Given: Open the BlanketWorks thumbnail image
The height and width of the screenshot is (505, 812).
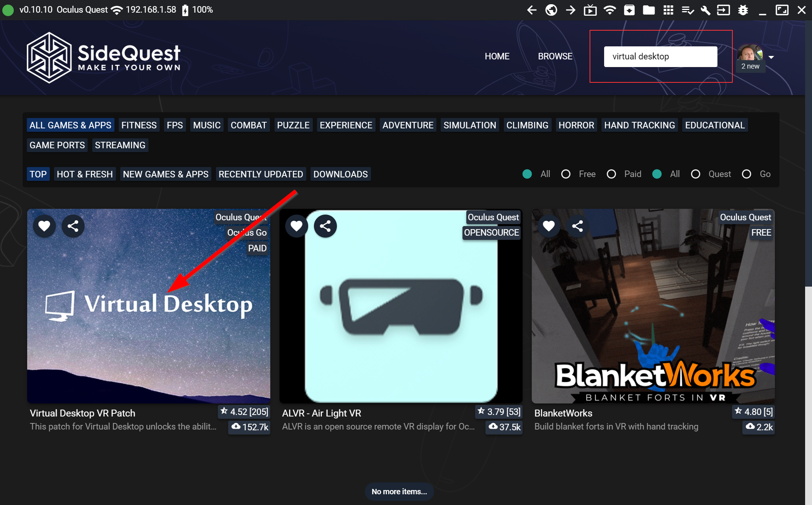Looking at the screenshot, I should [653, 306].
